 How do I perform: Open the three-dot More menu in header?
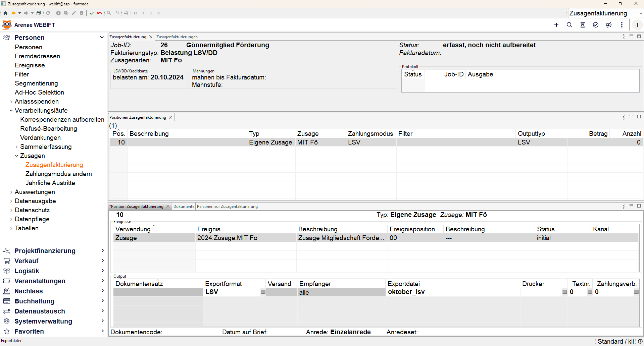(x=622, y=25)
